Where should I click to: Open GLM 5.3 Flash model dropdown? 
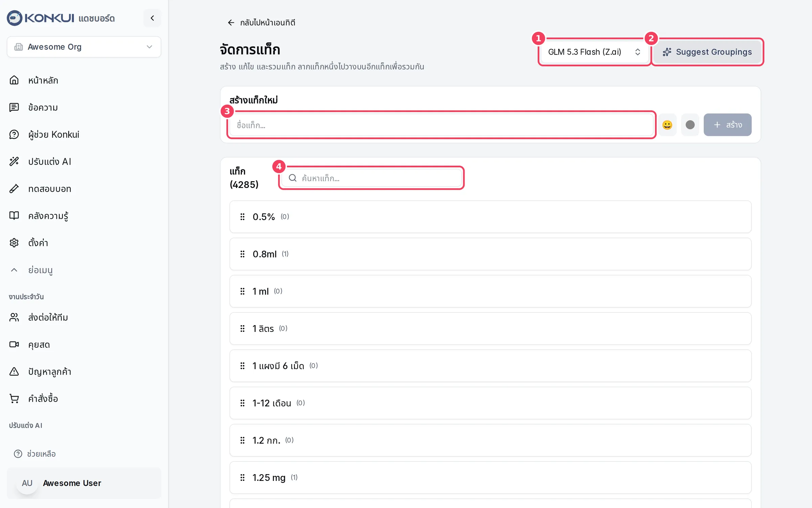pyautogui.click(x=594, y=52)
